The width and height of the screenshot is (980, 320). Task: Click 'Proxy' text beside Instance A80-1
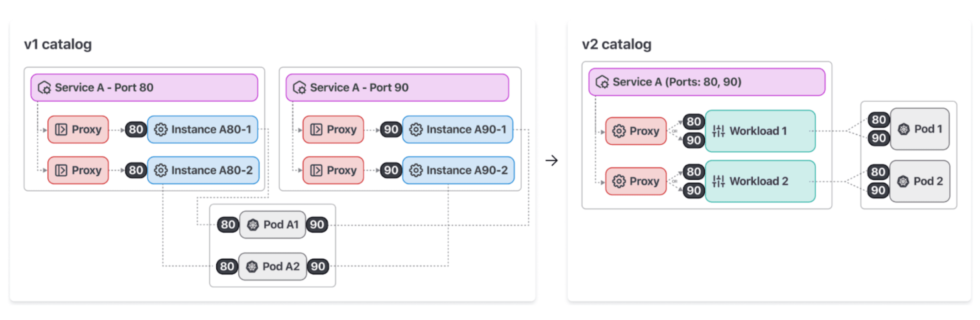click(x=87, y=129)
